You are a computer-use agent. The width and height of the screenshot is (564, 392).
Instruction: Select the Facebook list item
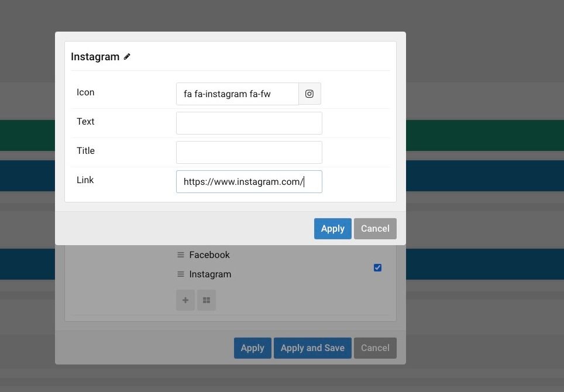click(209, 255)
